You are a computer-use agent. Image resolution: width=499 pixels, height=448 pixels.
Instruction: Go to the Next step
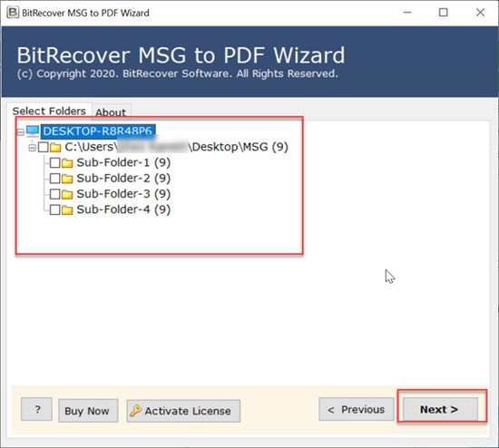pyautogui.click(x=440, y=409)
